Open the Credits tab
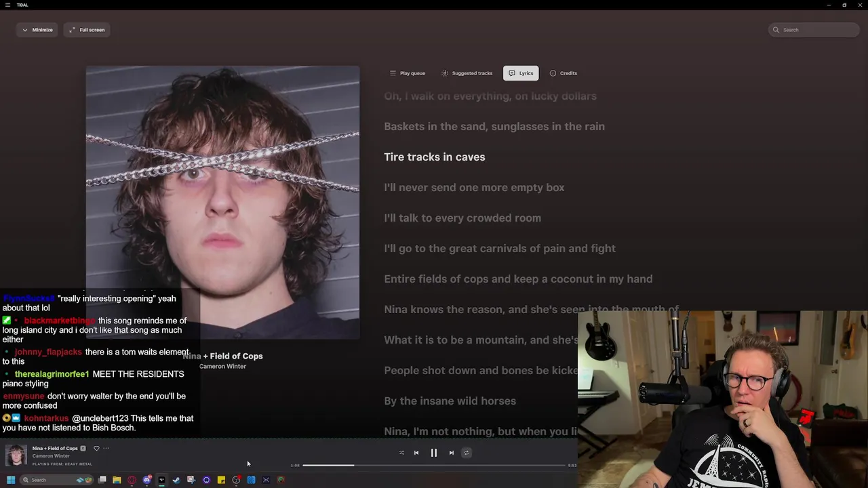This screenshot has height=488, width=868. [564, 73]
